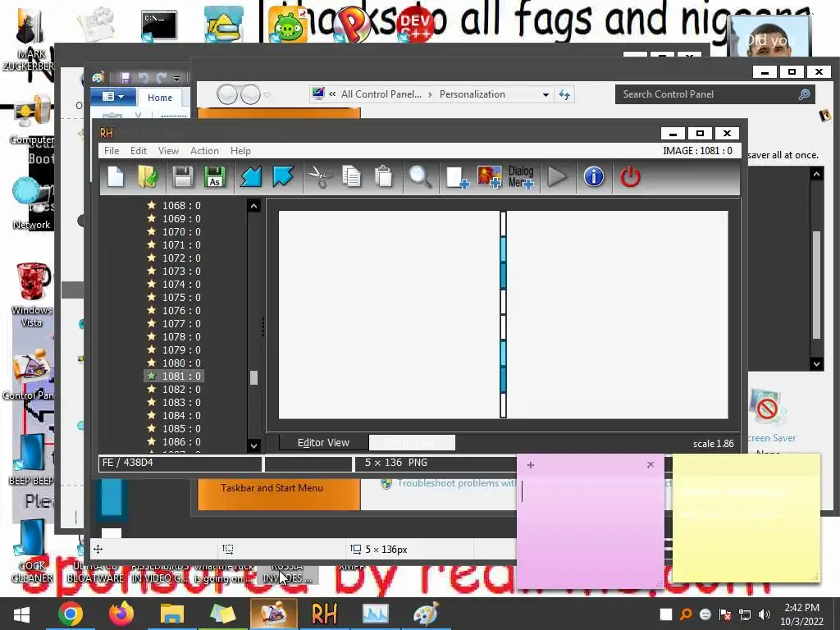Open Control Panel address bar dropdown
The image size is (840, 630).
[x=546, y=95]
